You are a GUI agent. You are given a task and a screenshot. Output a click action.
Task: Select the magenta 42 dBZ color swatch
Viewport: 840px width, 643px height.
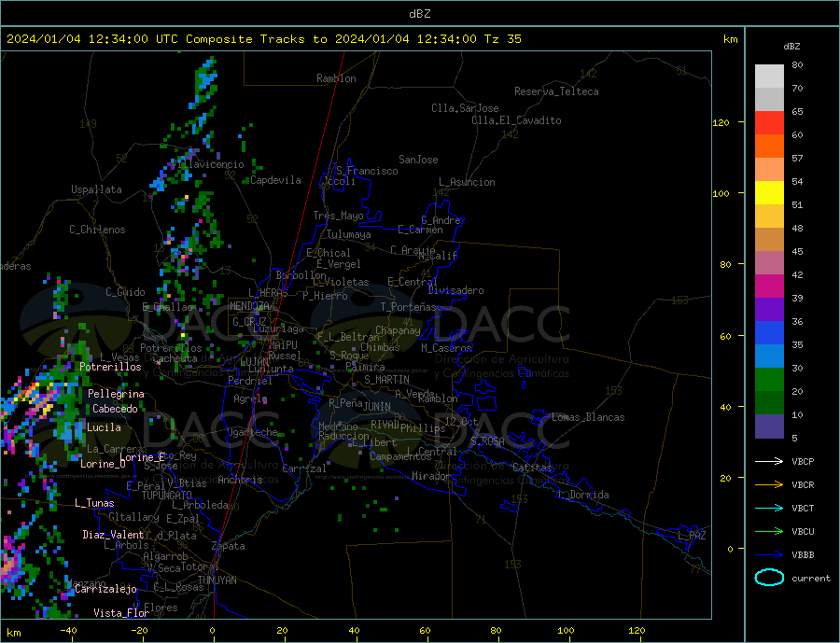pos(769,287)
